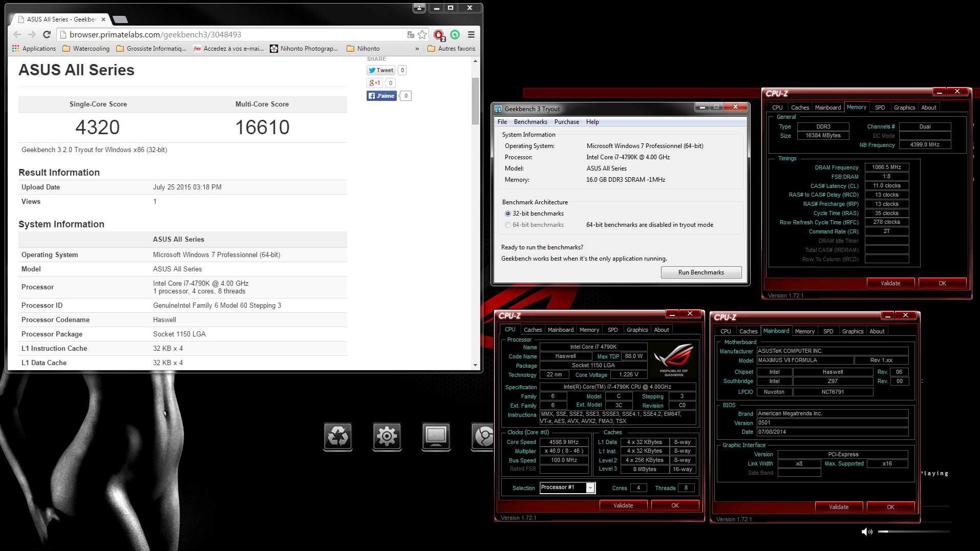
Task: Open the Chrome dock icon
Action: pos(482,436)
